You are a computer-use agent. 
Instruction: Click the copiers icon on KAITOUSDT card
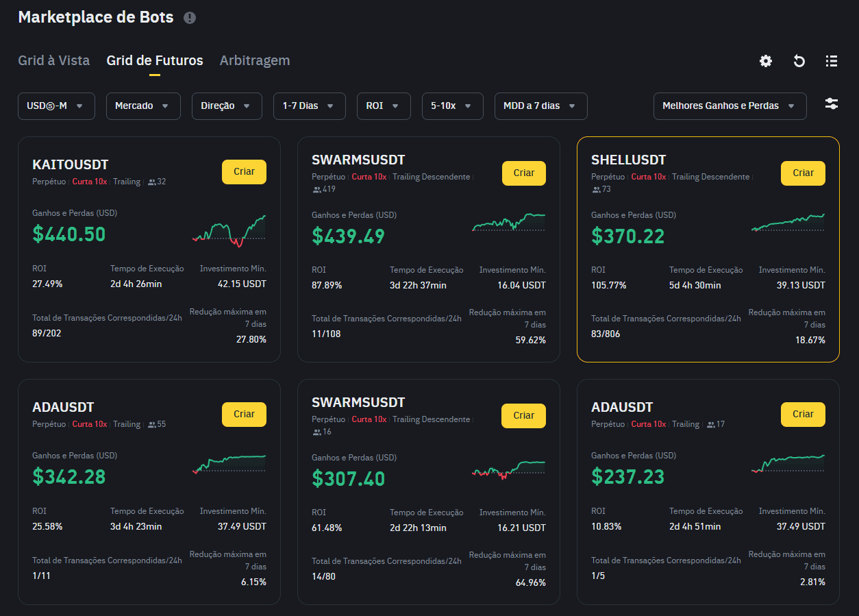[x=151, y=182]
